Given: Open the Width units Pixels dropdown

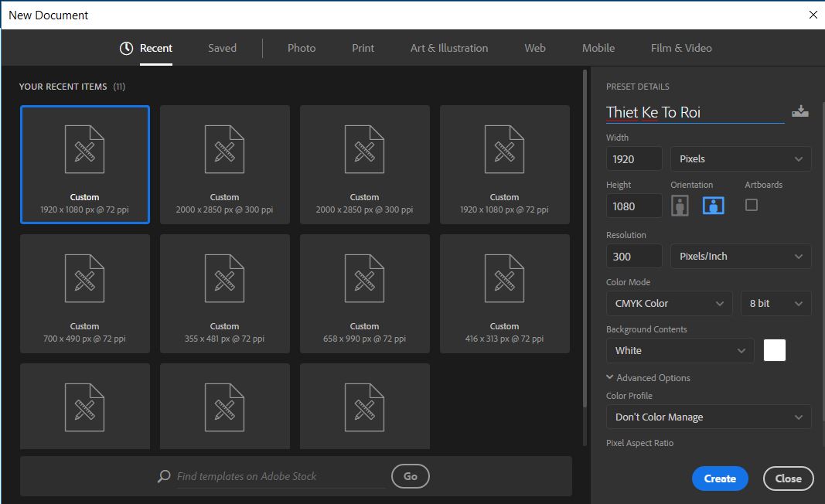Looking at the screenshot, I should [739, 158].
